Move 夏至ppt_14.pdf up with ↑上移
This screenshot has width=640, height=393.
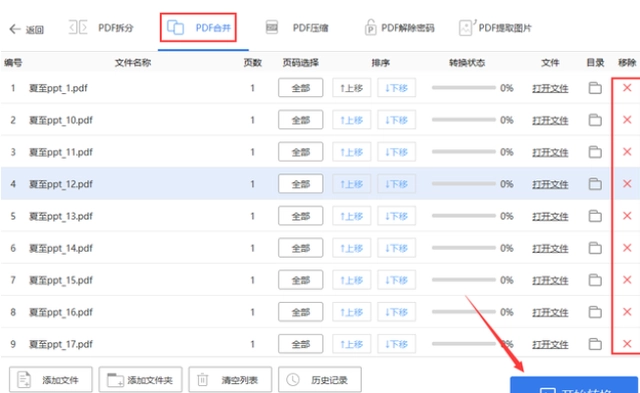coord(351,248)
